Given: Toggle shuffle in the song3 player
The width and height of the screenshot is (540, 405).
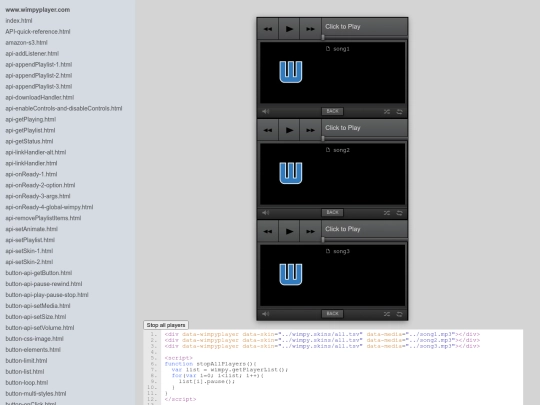Looking at the screenshot, I should point(387,314).
